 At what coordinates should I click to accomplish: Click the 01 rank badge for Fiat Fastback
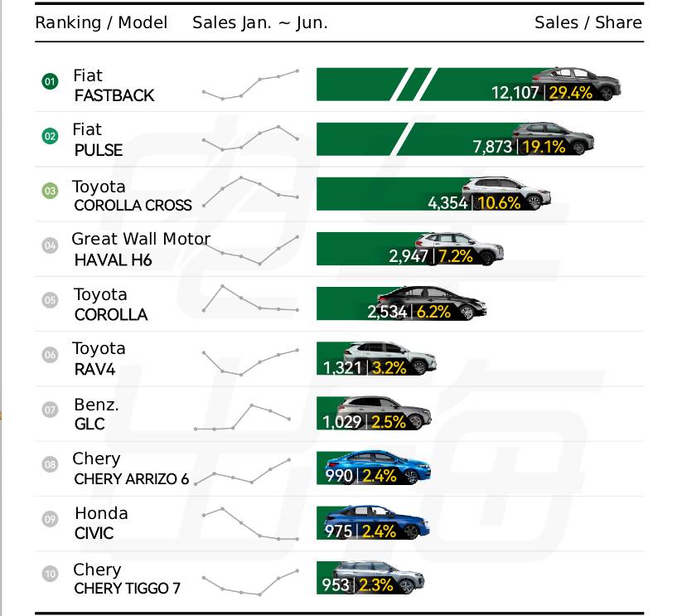tap(50, 81)
